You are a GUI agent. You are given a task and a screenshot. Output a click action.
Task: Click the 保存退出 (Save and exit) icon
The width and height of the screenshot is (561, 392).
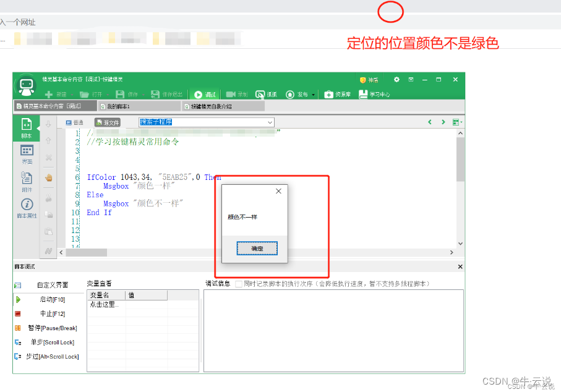point(155,95)
